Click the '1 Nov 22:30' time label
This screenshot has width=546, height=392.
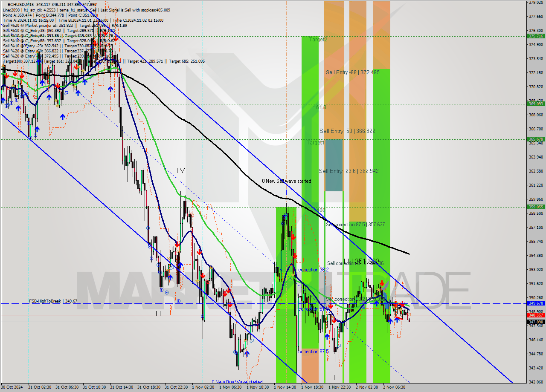340,387
